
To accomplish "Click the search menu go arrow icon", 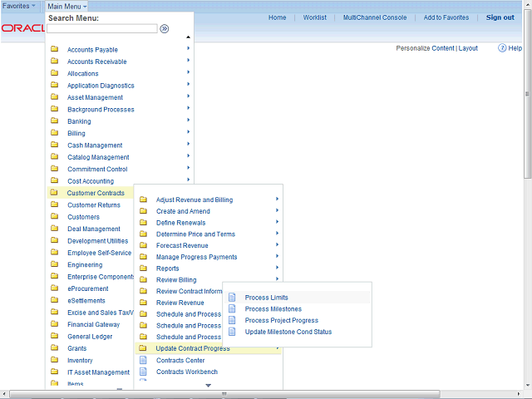I will click(165, 29).
